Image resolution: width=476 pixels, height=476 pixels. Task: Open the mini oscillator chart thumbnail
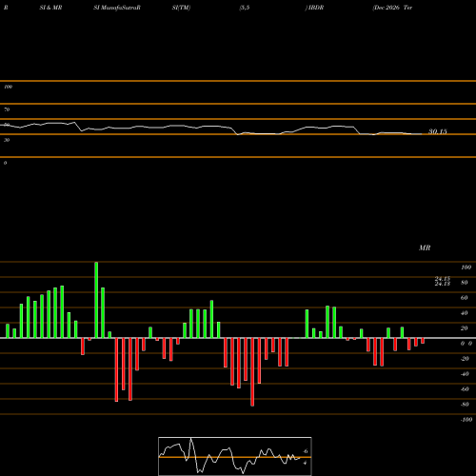click(x=235, y=456)
